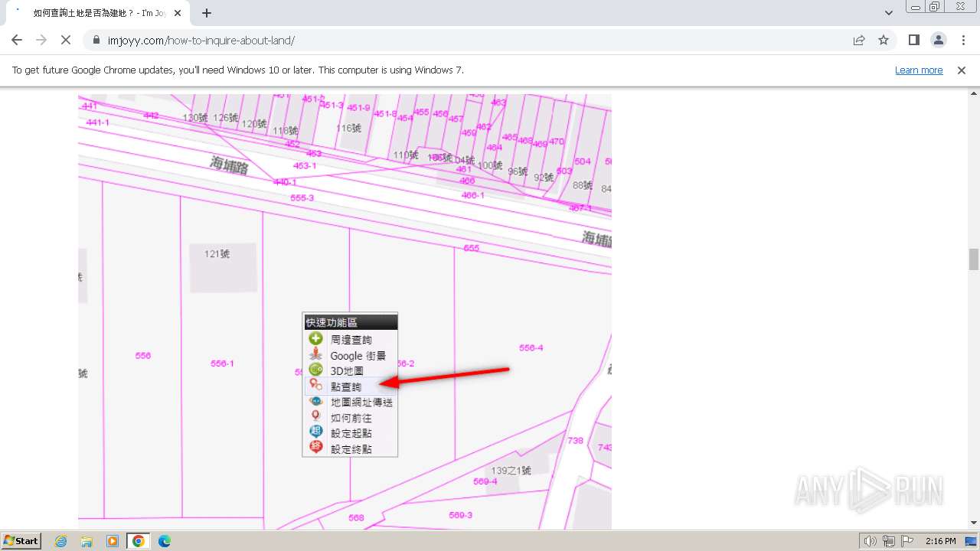
Task: Open the Action Center flag icon
Action: pyautogui.click(x=907, y=541)
